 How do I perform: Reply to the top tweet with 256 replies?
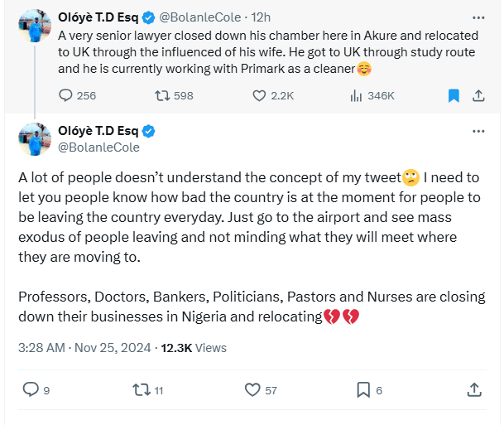pos(67,96)
